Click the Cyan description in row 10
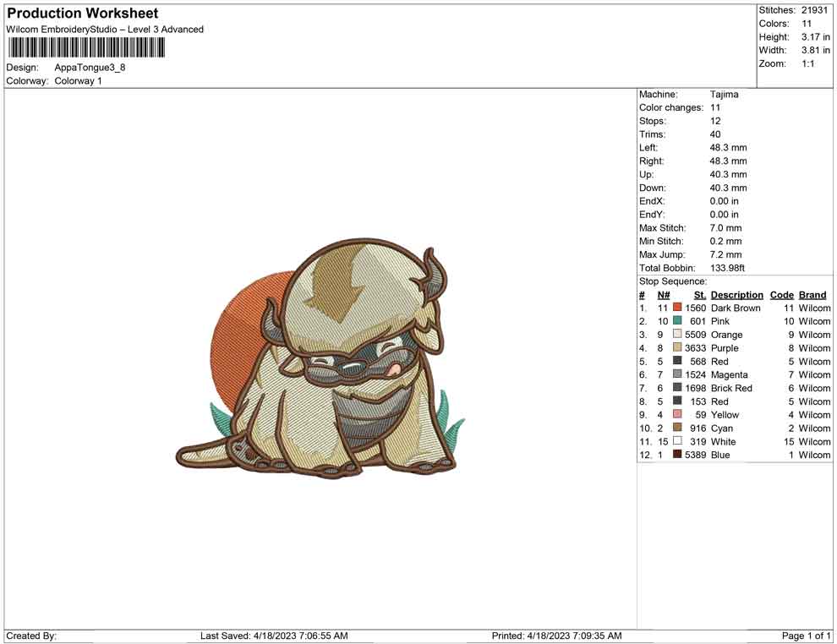837x644 pixels. pos(722,428)
